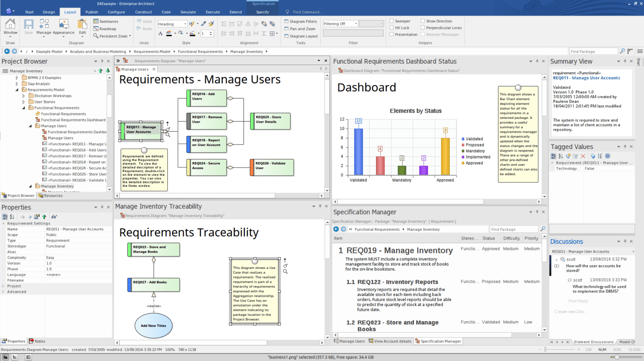
Task: Collapse the Functional Requirements tree folder
Action: (x=24, y=108)
